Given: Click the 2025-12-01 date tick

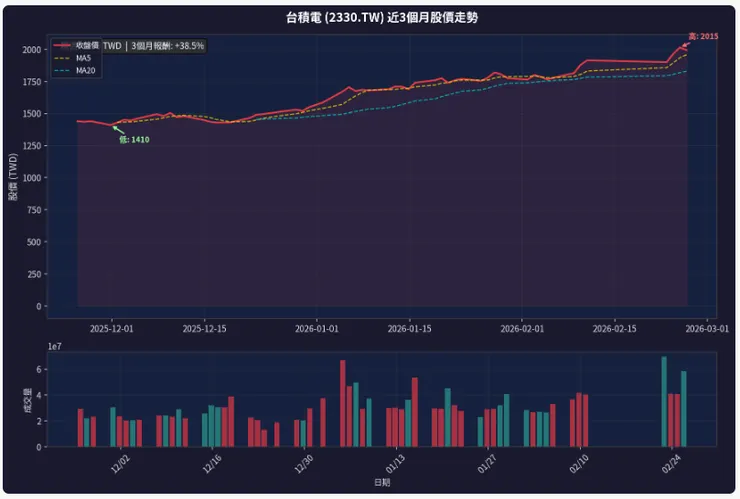Looking at the screenshot, I should [112, 329].
